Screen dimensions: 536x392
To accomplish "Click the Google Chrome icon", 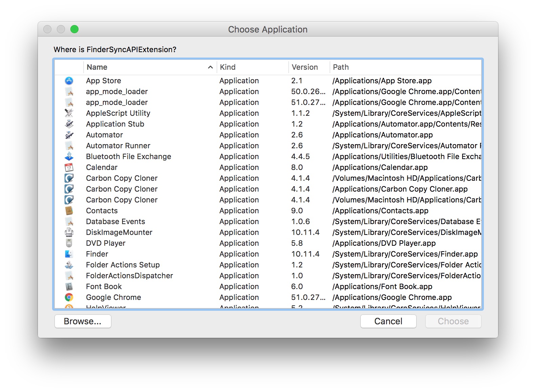I will 69,297.
